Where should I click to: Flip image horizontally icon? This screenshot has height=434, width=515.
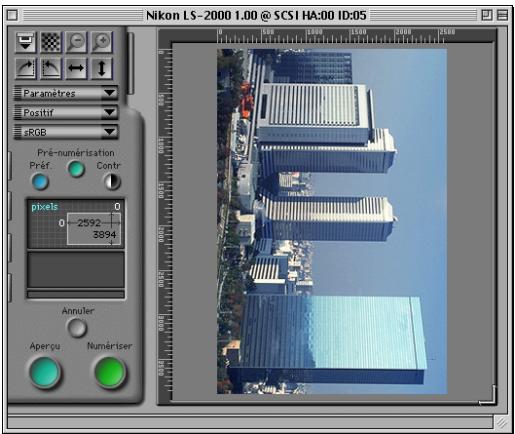76,68
